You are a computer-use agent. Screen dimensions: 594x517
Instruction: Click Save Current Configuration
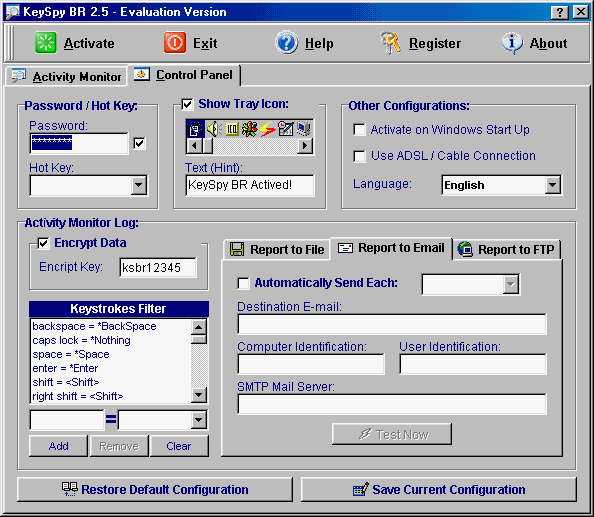tap(439, 489)
